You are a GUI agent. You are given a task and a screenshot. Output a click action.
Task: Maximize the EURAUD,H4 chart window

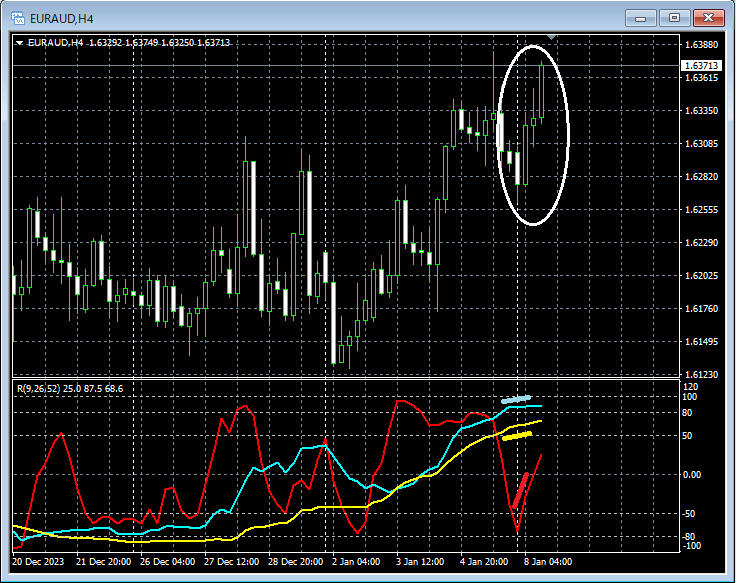pyautogui.click(x=674, y=18)
